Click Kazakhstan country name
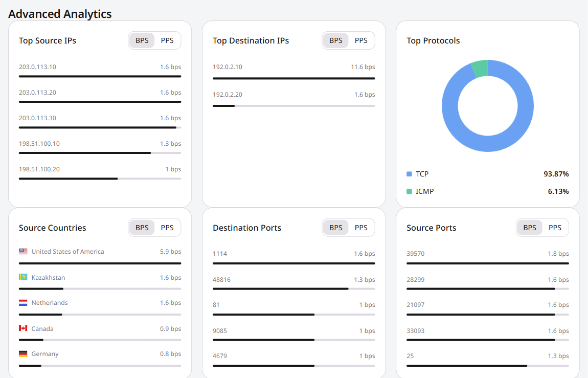The width and height of the screenshot is (588, 378). pyautogui.click(x=49, y=278)
